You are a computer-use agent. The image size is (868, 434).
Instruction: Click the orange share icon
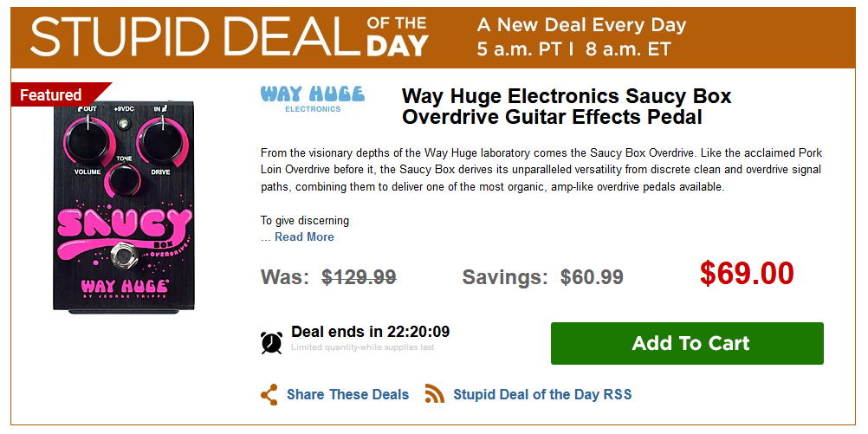coord(269,394)
